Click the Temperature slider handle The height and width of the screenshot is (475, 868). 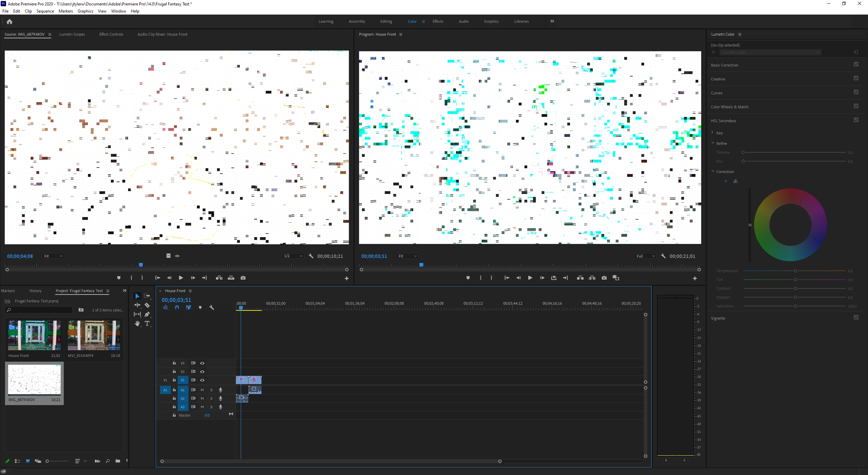pos(795,271)
